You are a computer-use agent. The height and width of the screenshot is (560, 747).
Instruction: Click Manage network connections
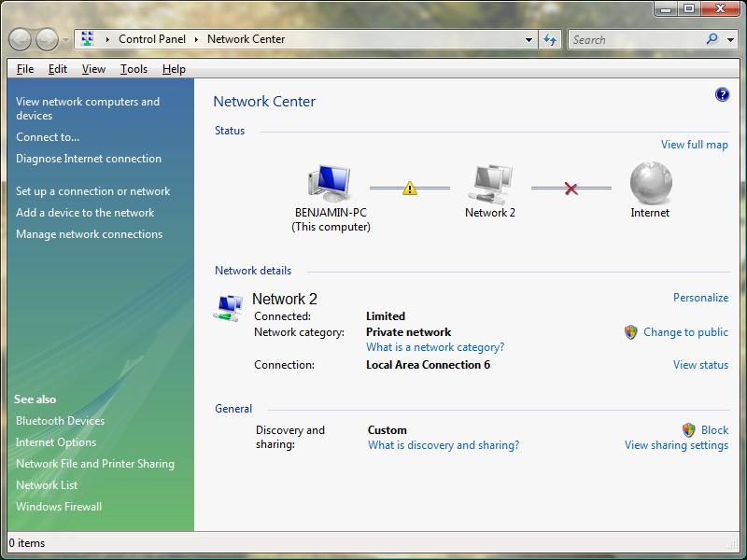(x=89, y=234)
